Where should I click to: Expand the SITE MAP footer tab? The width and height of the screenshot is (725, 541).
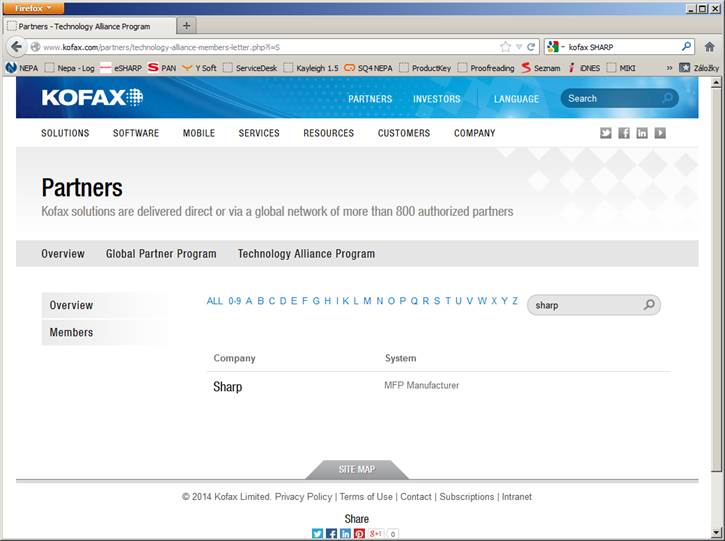point(357,469)
